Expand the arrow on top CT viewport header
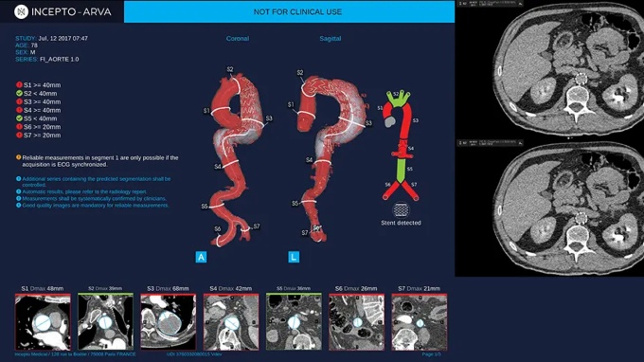The image size is (644, 362). (x=520, y=3)
